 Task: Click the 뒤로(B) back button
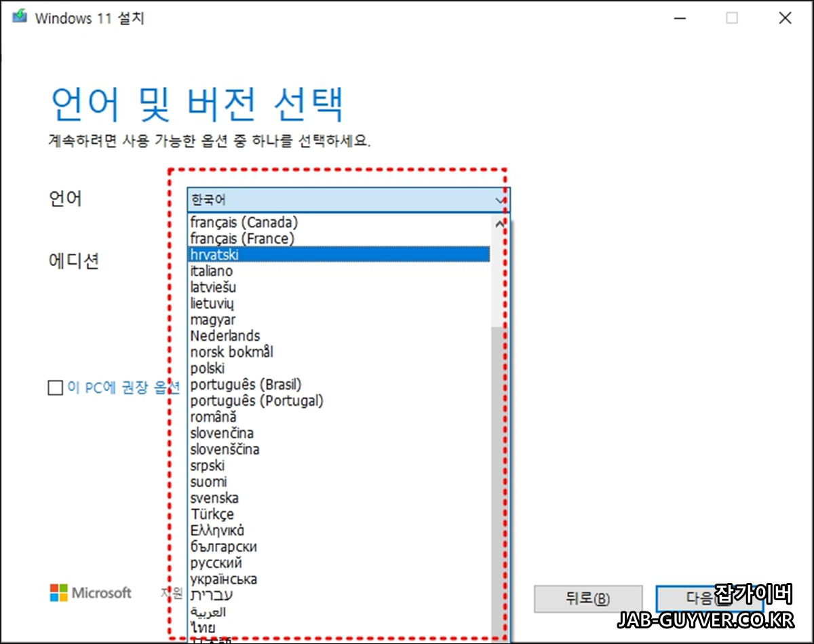[x=588, y=599]
